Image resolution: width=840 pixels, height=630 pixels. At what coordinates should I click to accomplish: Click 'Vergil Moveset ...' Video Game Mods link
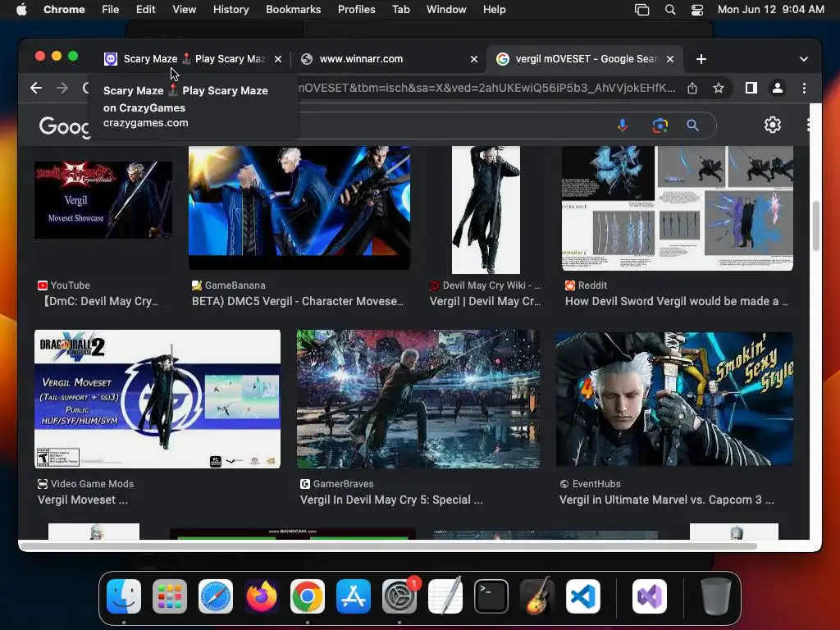tap(83, 500)
